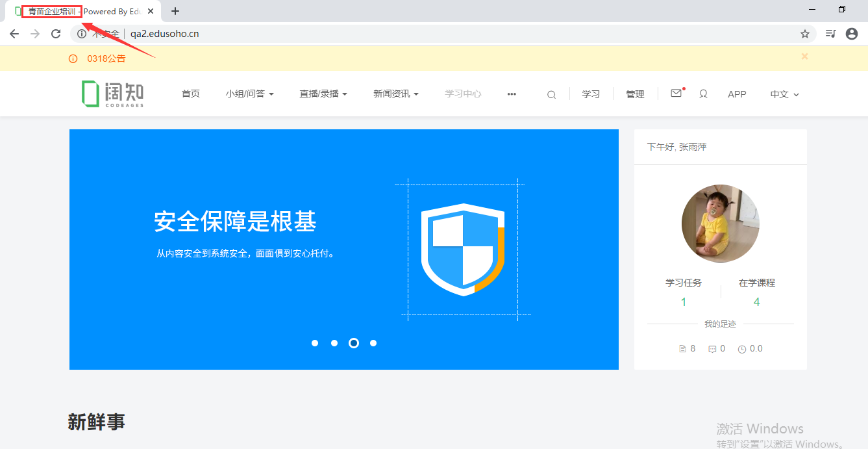This screenshot has width=868, height=449.
Task: Open the mail notification envelope icon
Action: [x=676, y=93]
